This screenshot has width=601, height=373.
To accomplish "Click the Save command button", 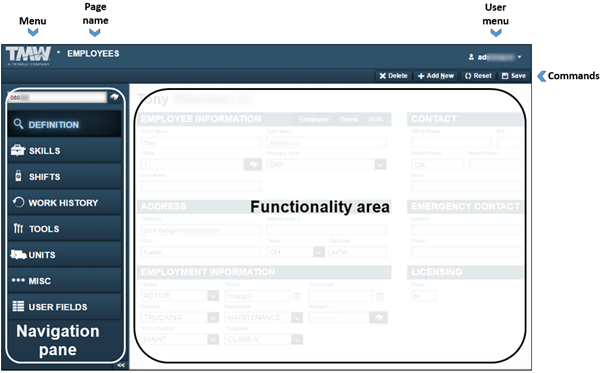I will coord(514,76).
